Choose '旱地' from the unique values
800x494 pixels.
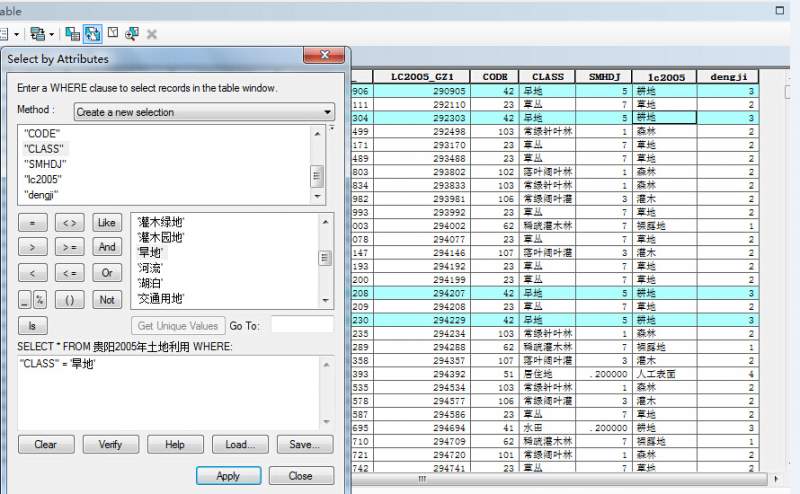click(x=150, y=253)
